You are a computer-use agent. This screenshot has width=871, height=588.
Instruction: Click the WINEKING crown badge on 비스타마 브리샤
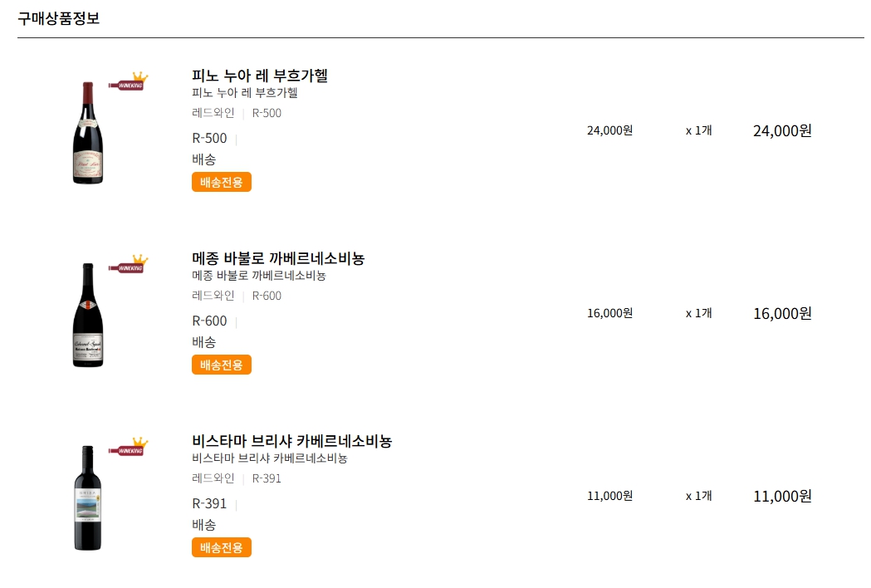coord(128,448)
